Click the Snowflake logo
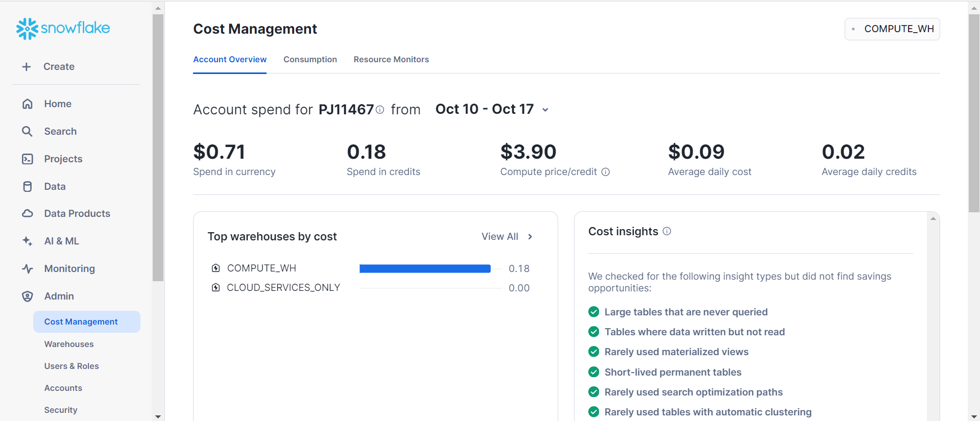The image size is (980, 421). pos(63,29)
